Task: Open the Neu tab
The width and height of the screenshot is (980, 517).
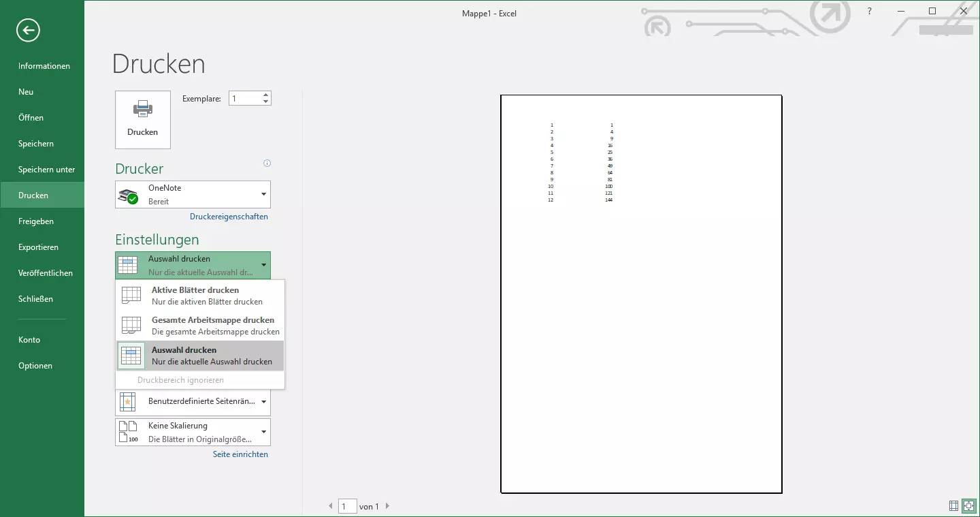Action: pyautogui.click(x=42, y=92)
